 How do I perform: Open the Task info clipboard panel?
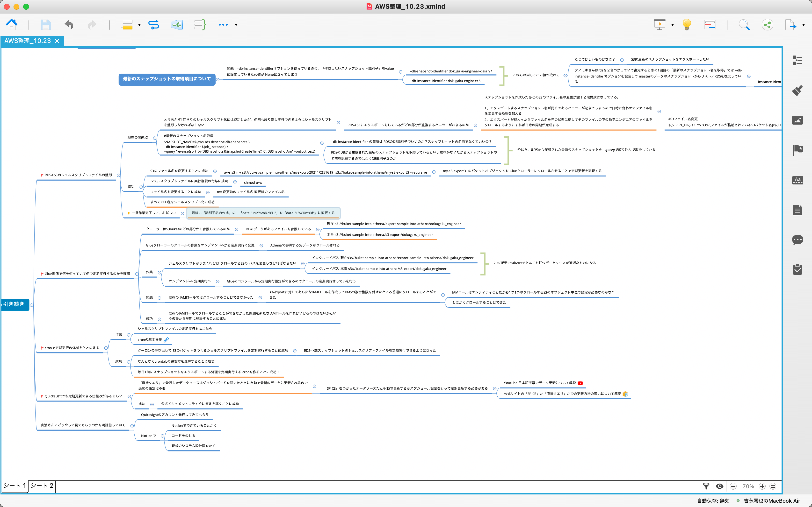(797, 270)
